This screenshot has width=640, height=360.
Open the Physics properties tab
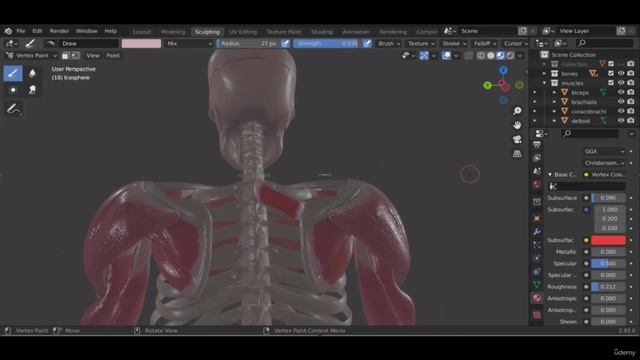(537, 258)
